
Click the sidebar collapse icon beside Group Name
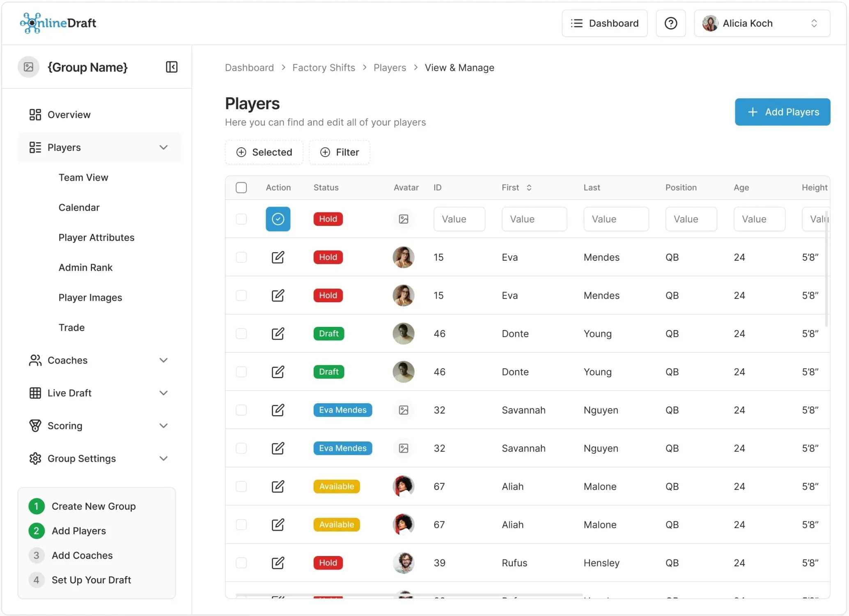(171, 67)
